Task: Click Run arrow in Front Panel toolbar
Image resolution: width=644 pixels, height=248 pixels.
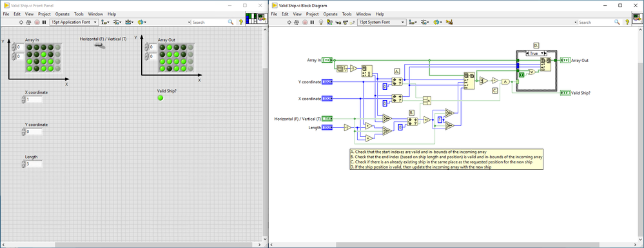Action: click(x=22, y=22)
